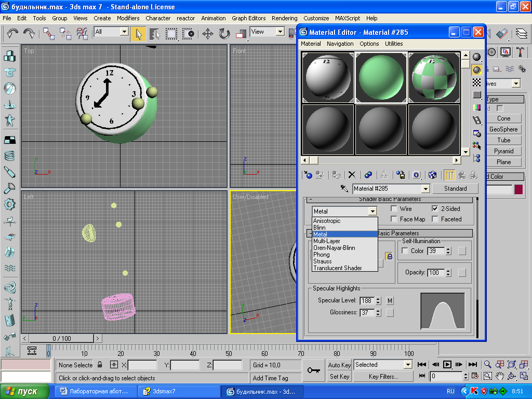Screen dimensions: 532x399
Task: Select Blinn from shader list
Action: pos(345,228)
